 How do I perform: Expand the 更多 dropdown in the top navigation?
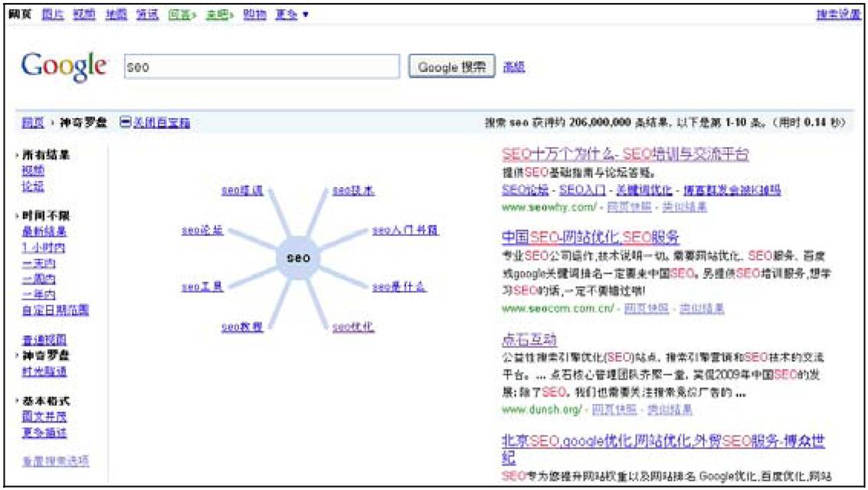pos(292,15)
